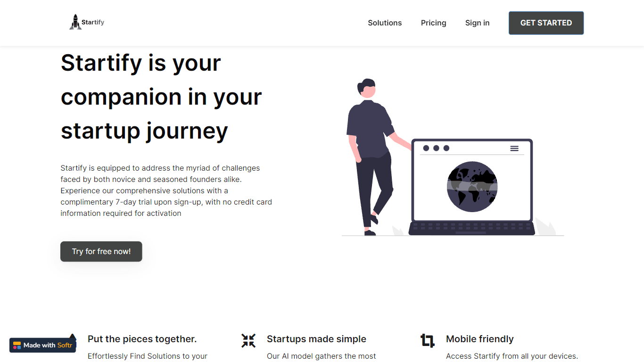Click the 'Mobile friendly' heading
Image resolution: width=644 pixels, height=362 pixels.
(479, 339)
